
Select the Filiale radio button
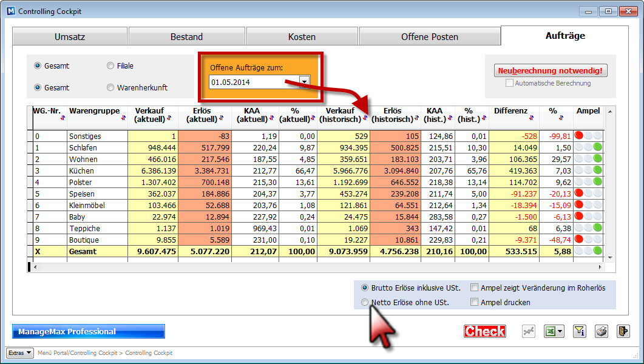(x=110, y=66)
